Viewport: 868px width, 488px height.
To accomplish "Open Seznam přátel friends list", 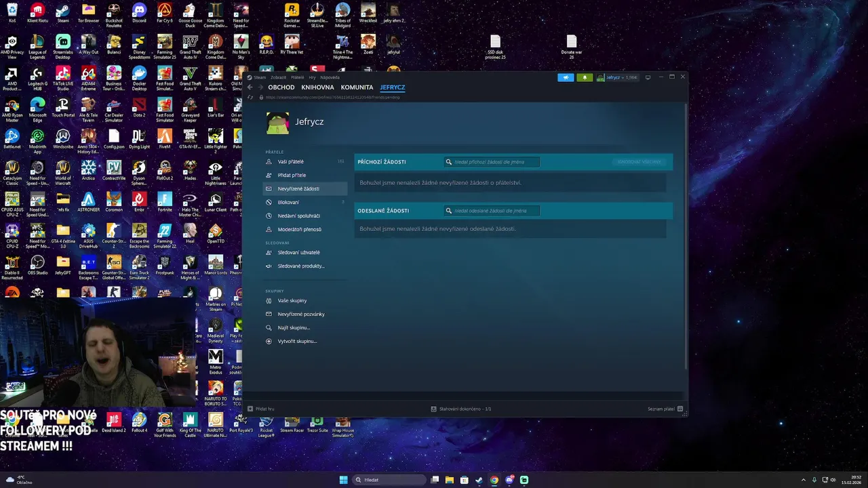I will (x=665, y=409).
